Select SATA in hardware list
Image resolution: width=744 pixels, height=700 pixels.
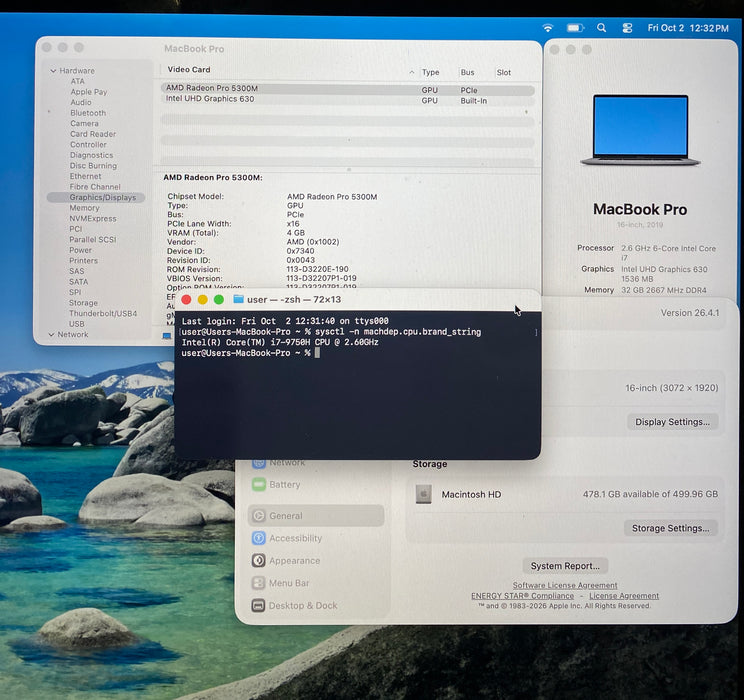click(x=78, y=281)
